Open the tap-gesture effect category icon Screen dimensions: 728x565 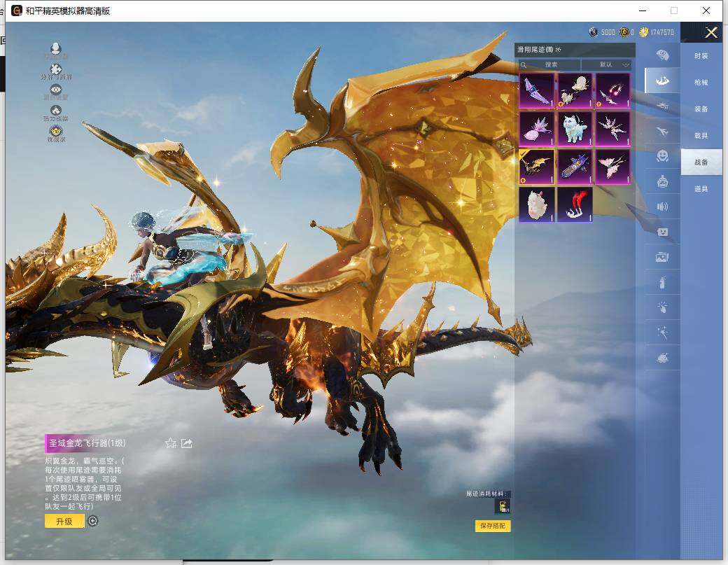(x=662, y=307)
